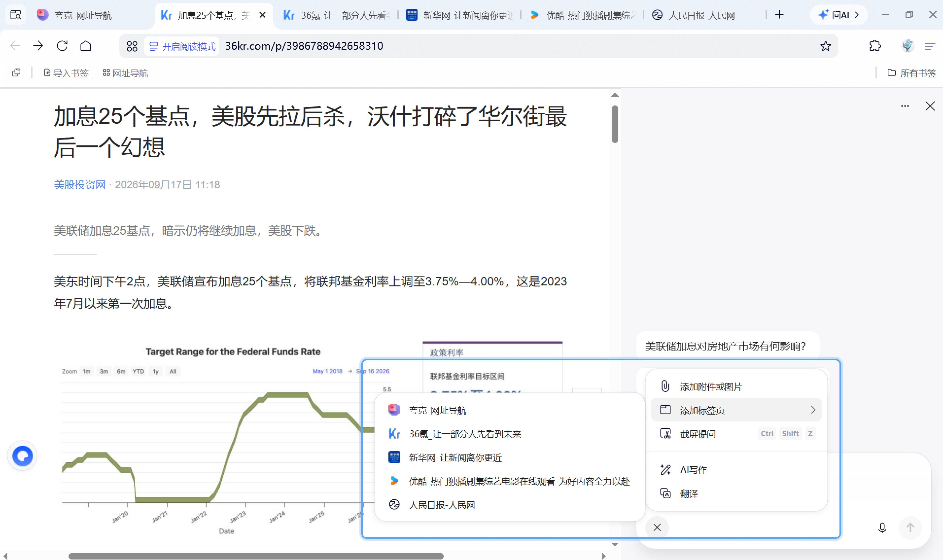Click the horizontal scrollbar thumb at bottom
Viewport: 943px width, 560px height.
(256, 556)
